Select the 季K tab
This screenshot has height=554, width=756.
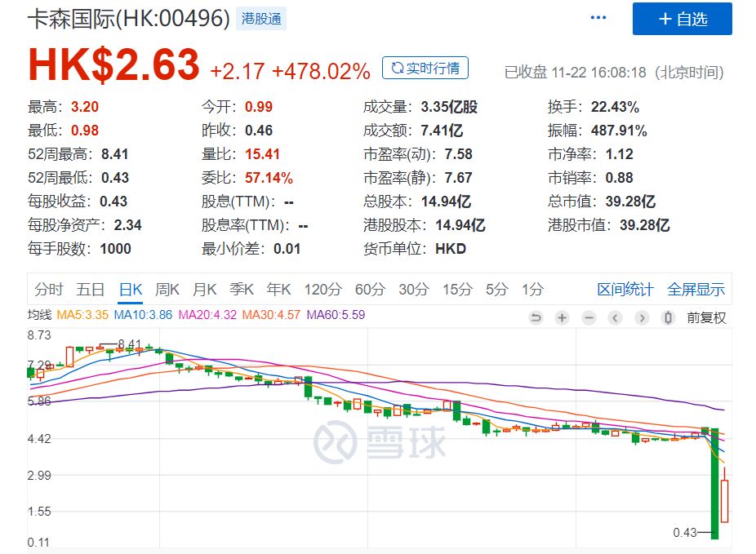click(241, 290)
